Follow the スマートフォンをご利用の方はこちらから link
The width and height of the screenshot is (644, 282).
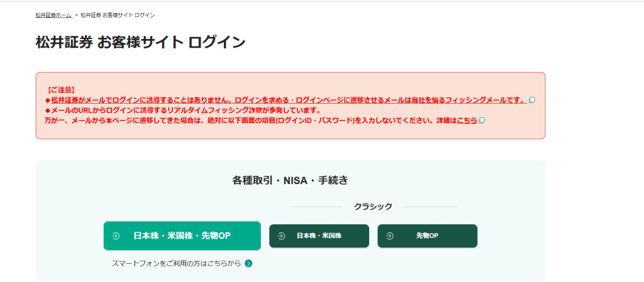tap(176, 263)
